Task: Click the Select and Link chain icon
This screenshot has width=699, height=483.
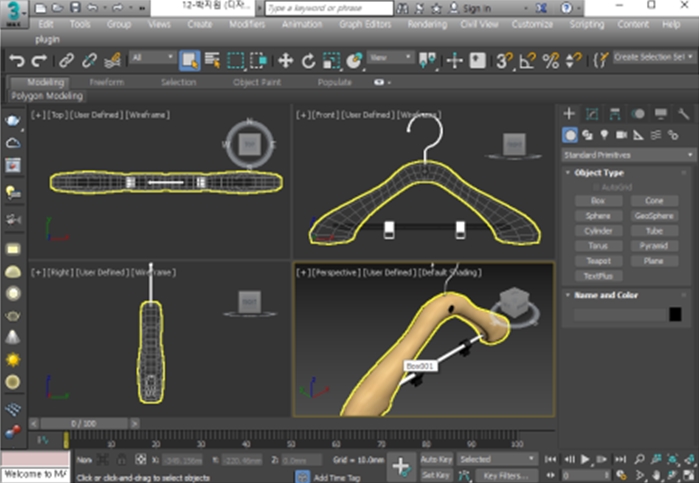Action: 66,61
